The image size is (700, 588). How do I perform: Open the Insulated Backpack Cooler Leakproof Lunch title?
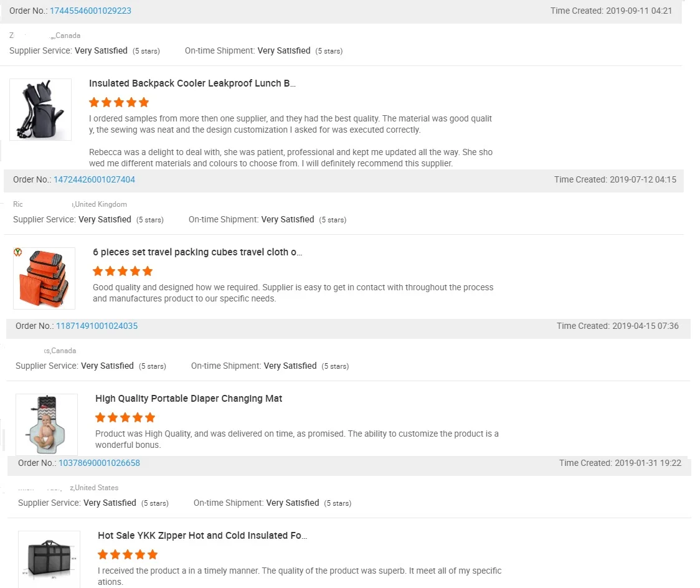coord(192,83)
